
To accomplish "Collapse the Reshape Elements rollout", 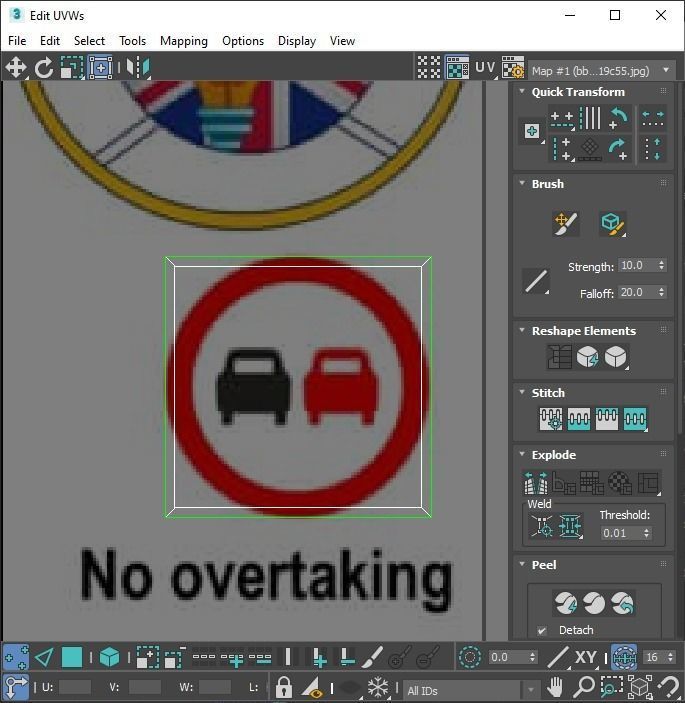I will coord(522,330).
